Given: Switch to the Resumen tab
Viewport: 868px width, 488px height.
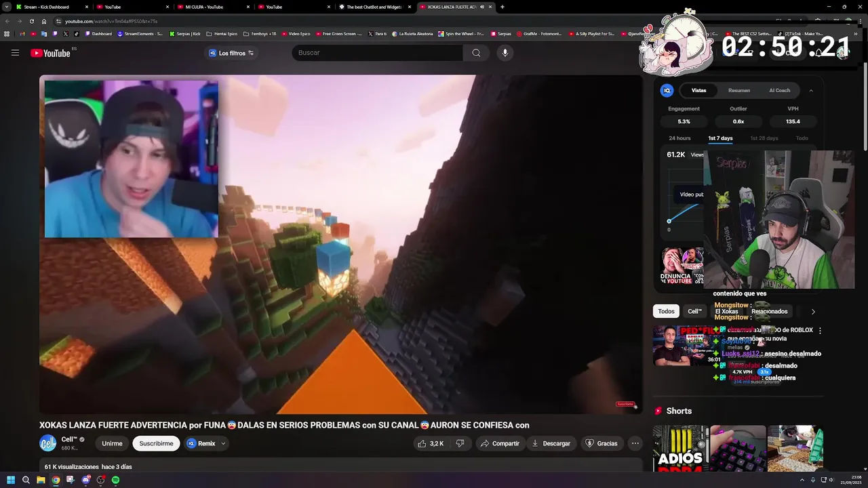Looking at the screenshot, I should (739, 90).
